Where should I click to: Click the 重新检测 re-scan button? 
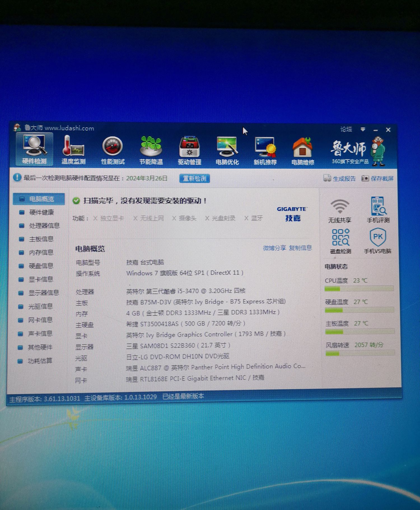(x=195, y=178)
